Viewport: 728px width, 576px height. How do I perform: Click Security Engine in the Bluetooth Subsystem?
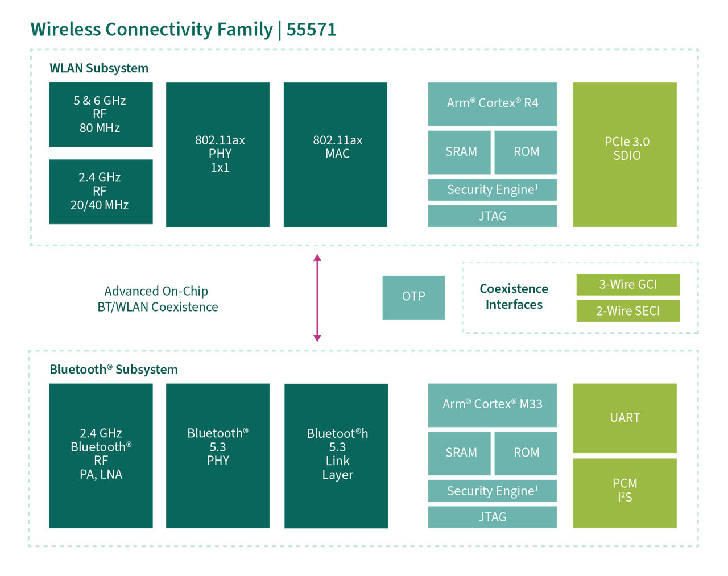click(x=493, y=491)
